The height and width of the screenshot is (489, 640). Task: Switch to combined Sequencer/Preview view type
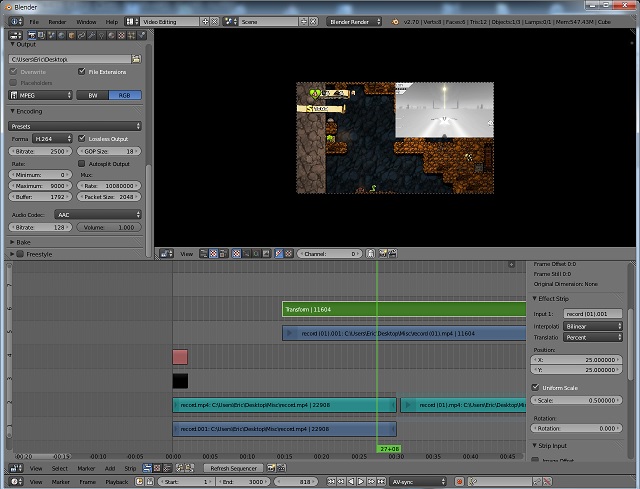[223, 253]
